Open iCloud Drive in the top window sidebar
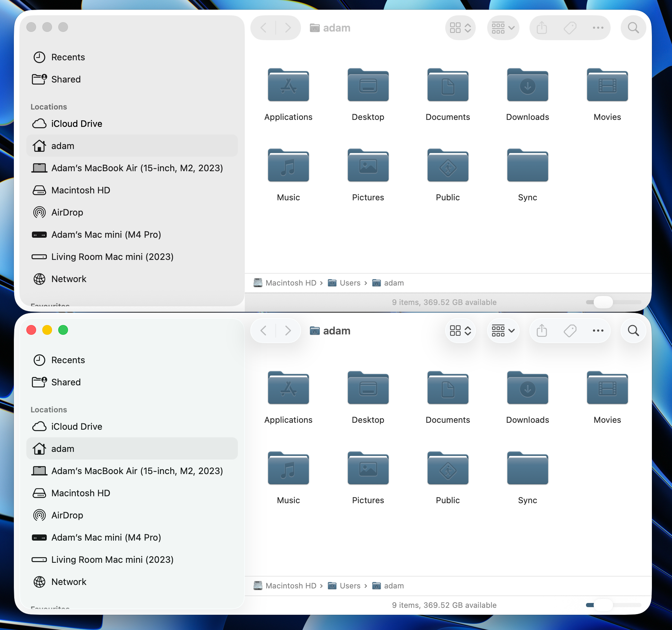 [76, 124]
